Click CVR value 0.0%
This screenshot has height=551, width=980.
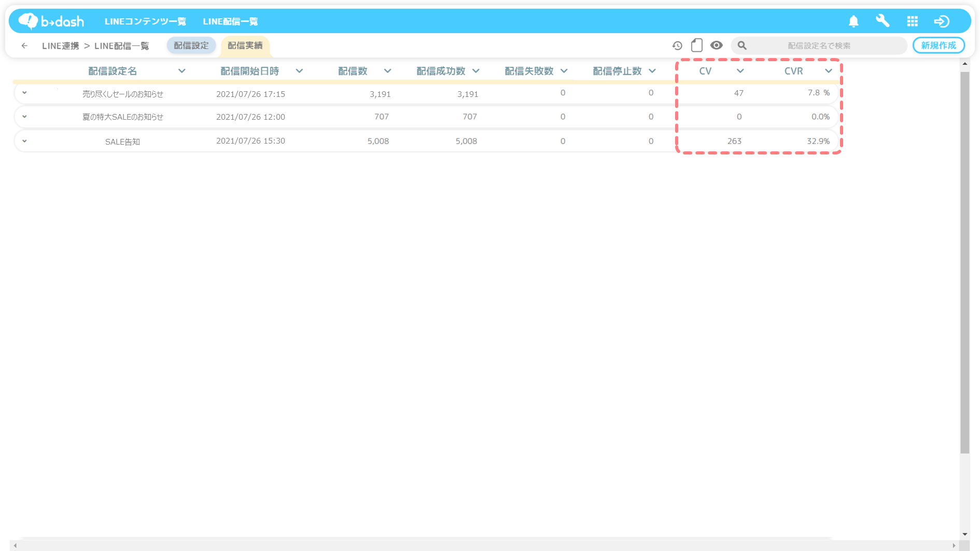(x=820, y=117)
